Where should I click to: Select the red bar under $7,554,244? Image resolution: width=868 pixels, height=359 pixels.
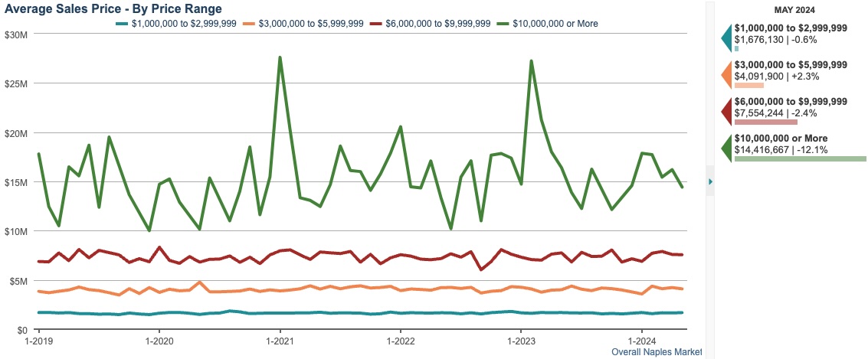pos(766,122)
